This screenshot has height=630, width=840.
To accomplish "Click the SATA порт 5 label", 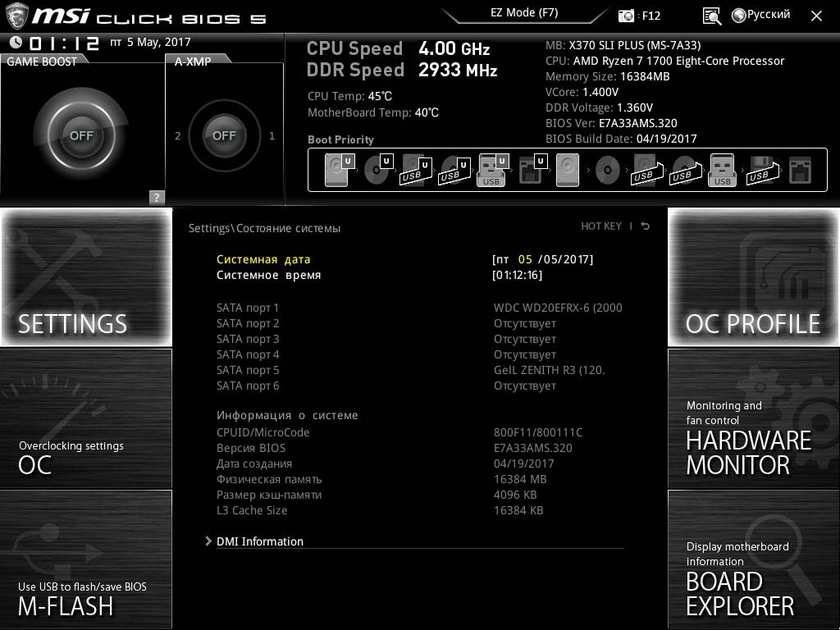I will coord(248,370).
